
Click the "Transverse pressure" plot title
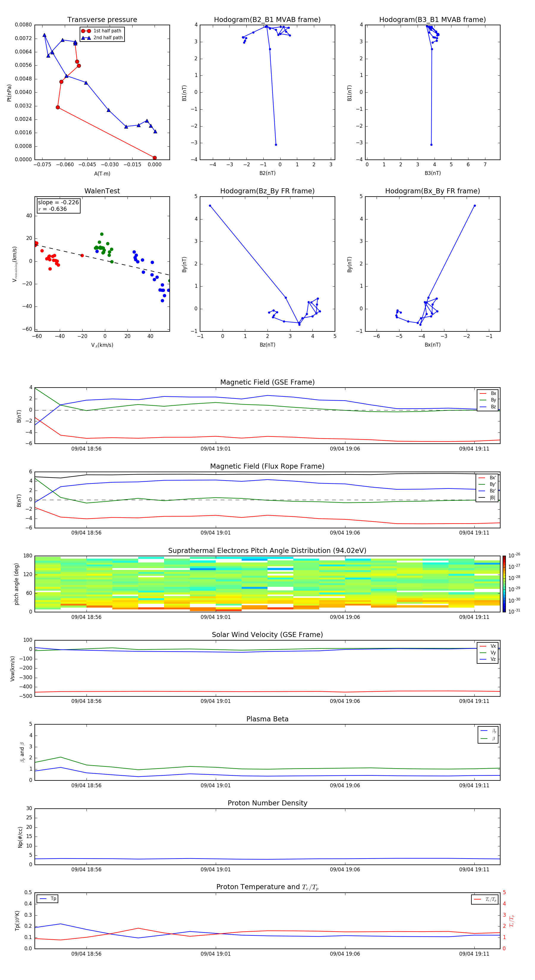point(102,19)
